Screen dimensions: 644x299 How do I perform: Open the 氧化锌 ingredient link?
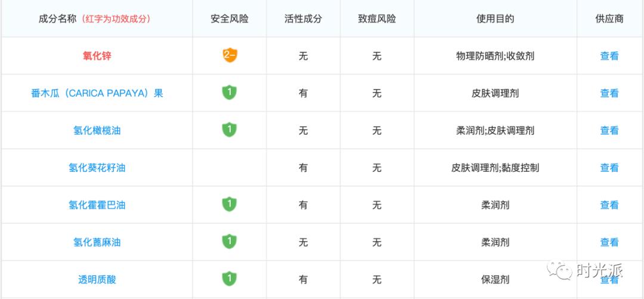97,56
